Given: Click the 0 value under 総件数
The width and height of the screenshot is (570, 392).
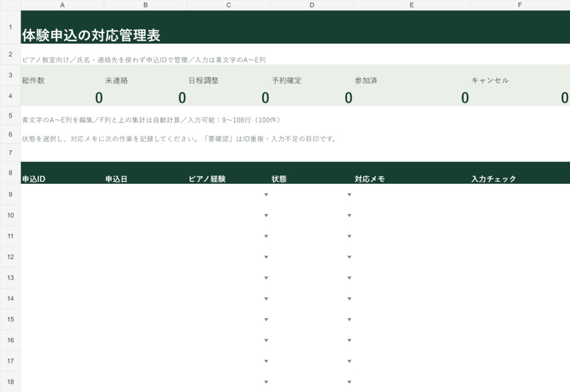Looking at the screenshot, I should click(99, 98).
